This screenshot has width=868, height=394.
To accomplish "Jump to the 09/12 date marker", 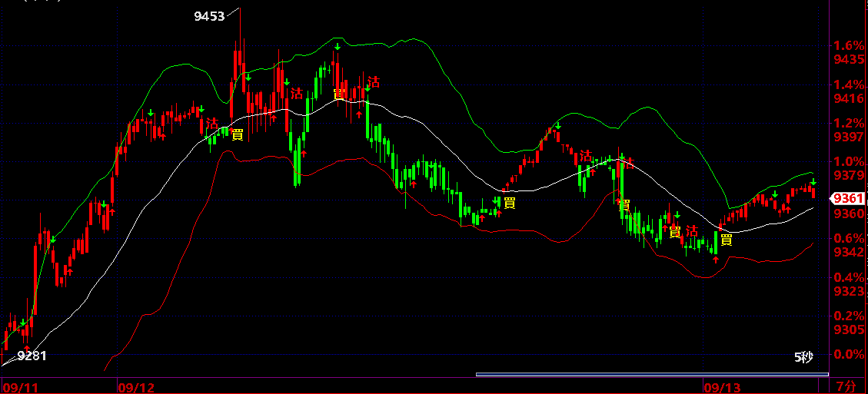I will click(135, 387).
